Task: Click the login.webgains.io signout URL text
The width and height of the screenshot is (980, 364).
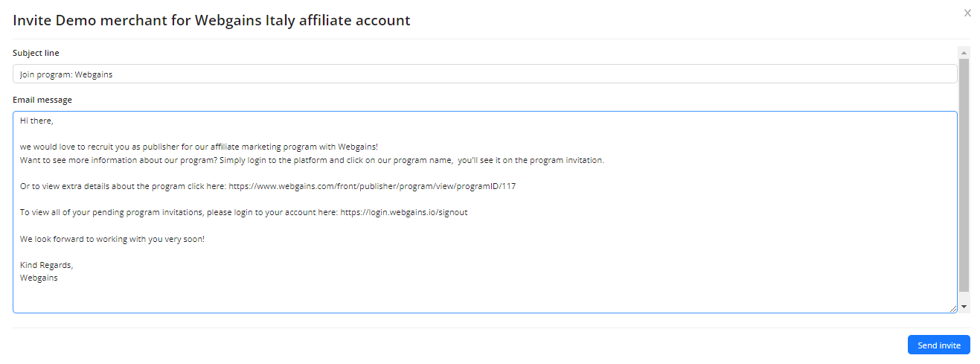Action: 404,213
